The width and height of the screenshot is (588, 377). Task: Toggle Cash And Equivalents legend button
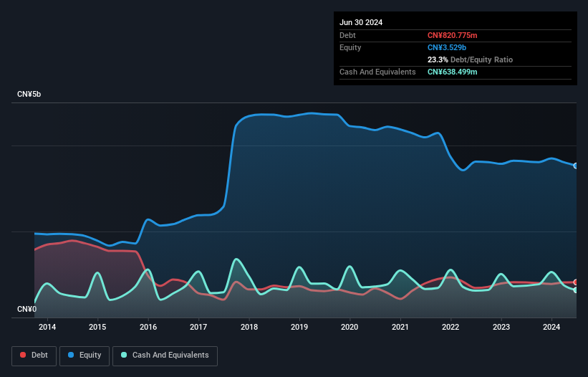(165, 355)
